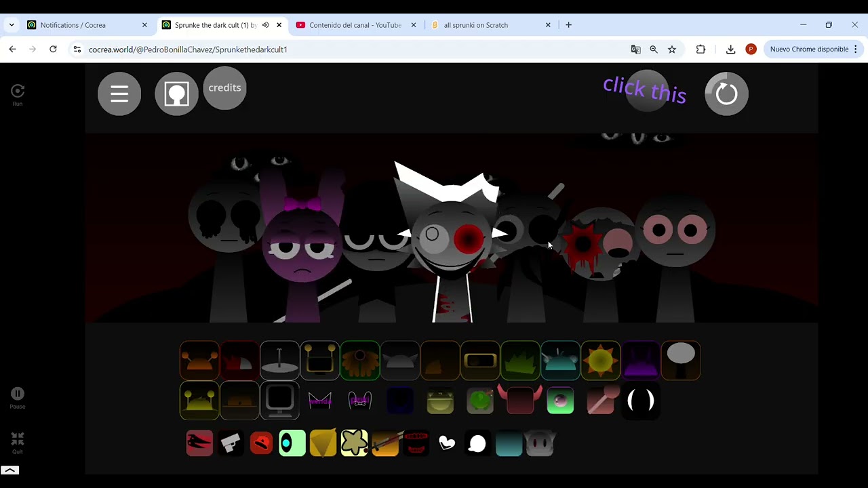Pick the red hat accessory
868x488 pixels.
[x=262, y=443]
